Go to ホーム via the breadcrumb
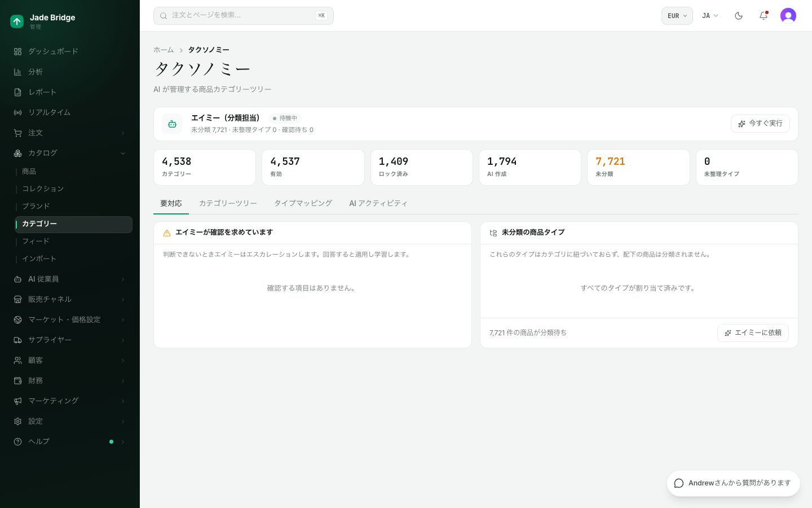Image resolution: width=812 pixels, height=508 pixels. pyautogui.click(x=164, y=50)
